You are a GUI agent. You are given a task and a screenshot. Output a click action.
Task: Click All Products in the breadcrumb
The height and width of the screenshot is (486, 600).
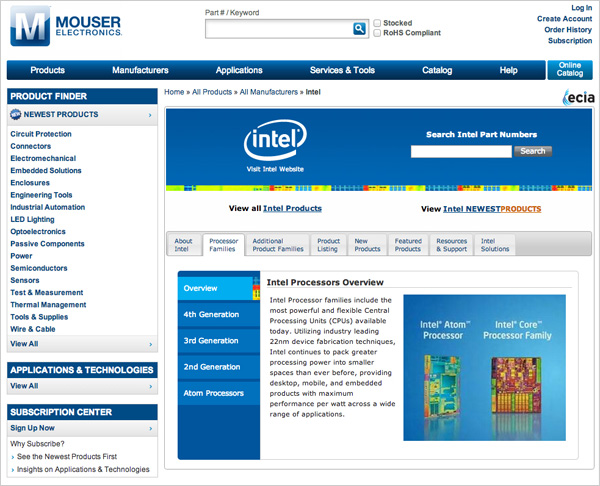tap(212, 92)
